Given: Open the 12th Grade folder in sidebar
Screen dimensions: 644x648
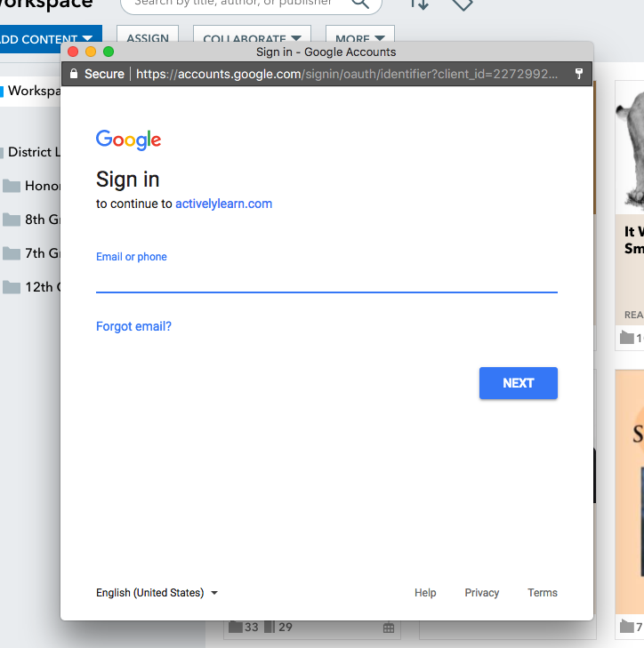Looking at the screenshot, I should tap(31, 287).
